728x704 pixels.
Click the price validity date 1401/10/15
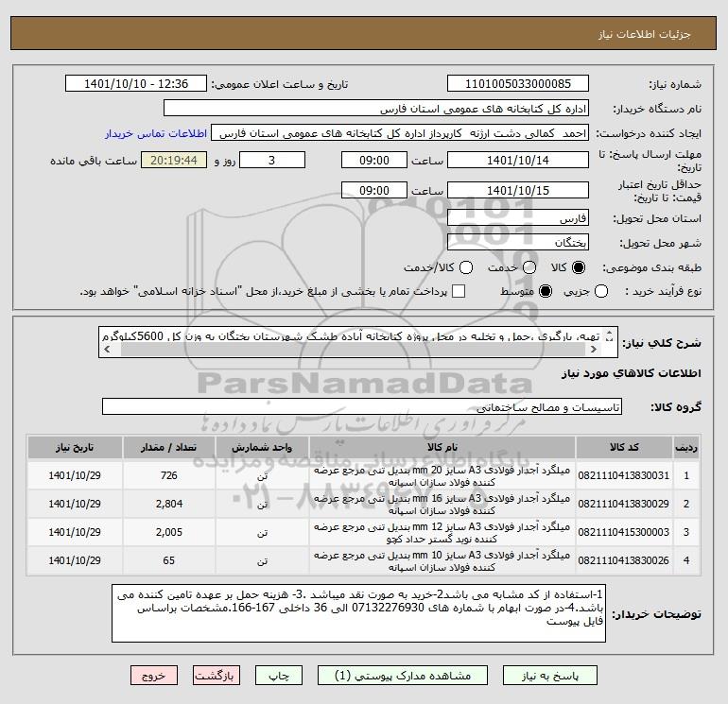coord(518,191)
